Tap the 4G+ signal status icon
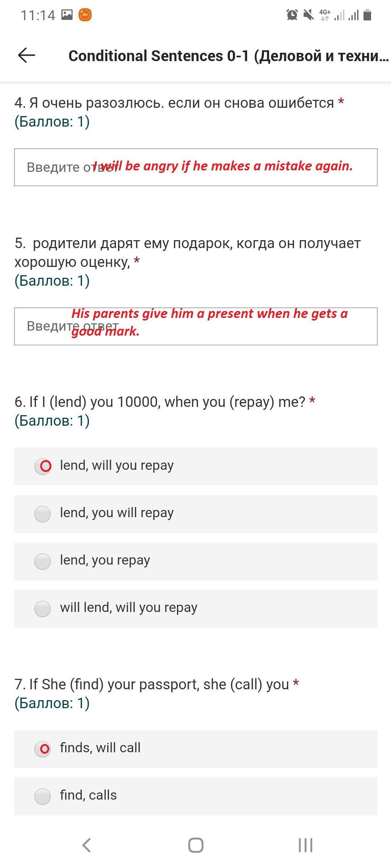The height and width of the screenshot is (868, 391). click(325, 15)
